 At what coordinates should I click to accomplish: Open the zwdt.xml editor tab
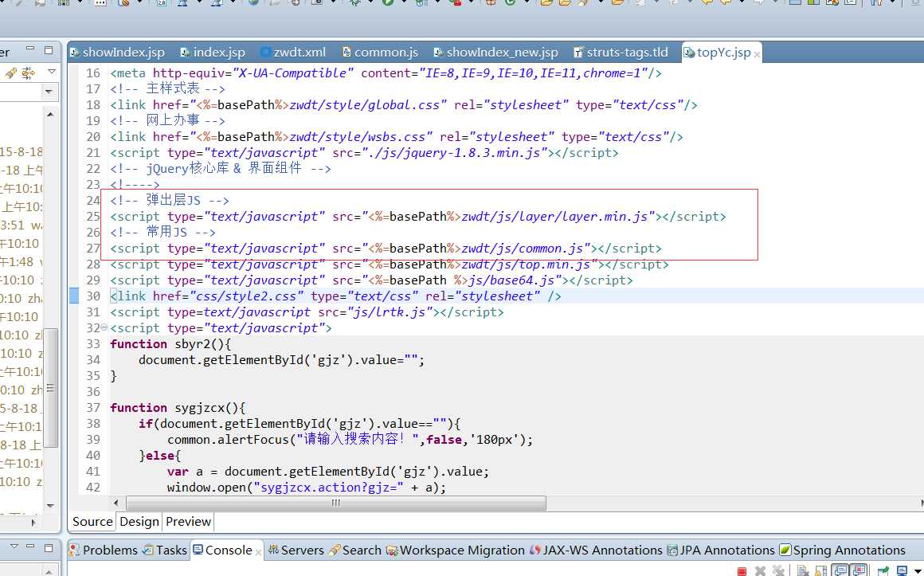tap(293, 53)
